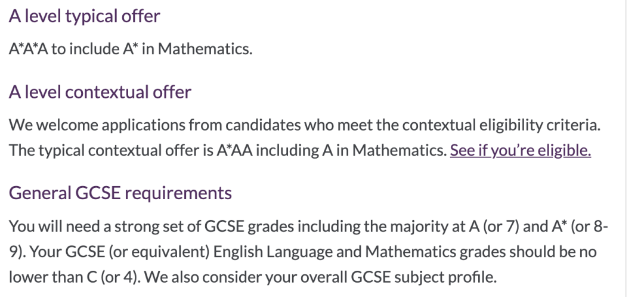Click the "A level typical offer" heading
This screenshot has width=644, height=297.
pos(85,16)
